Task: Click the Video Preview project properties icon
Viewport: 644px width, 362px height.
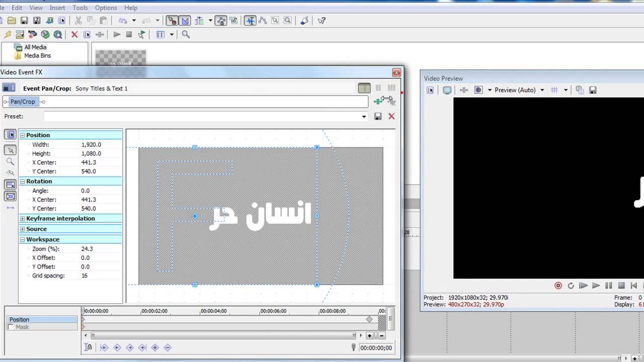Action: [x=430, y=90]
